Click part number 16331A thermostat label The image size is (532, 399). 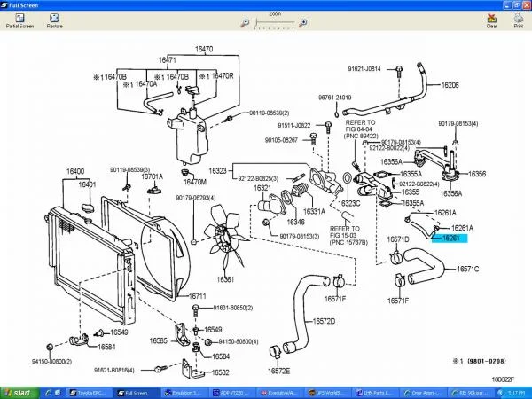(314, 212)
